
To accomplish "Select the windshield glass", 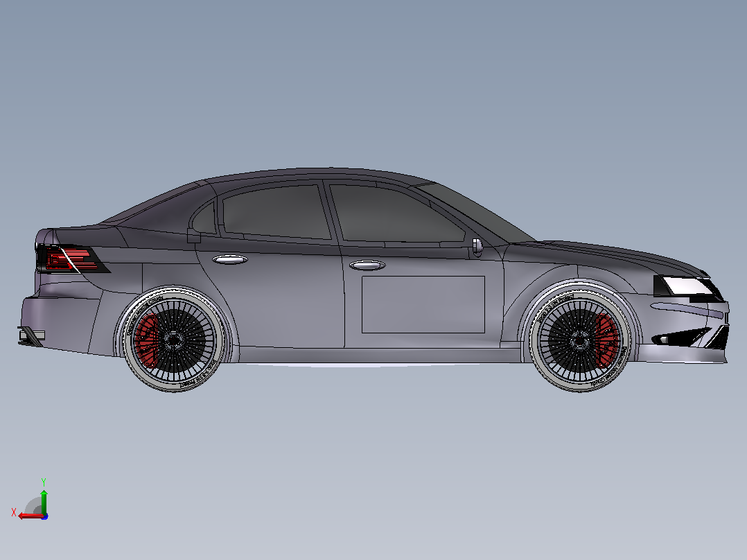I will 477,211.
